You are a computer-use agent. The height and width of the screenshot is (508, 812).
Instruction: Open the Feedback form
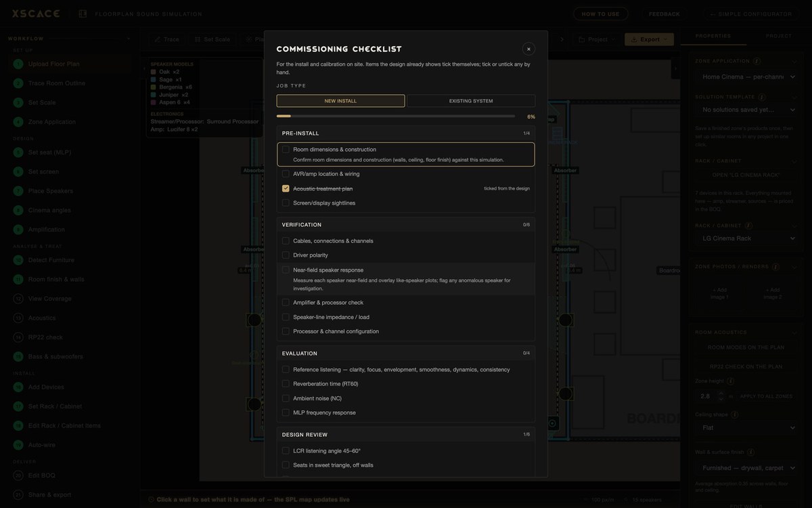664,14
